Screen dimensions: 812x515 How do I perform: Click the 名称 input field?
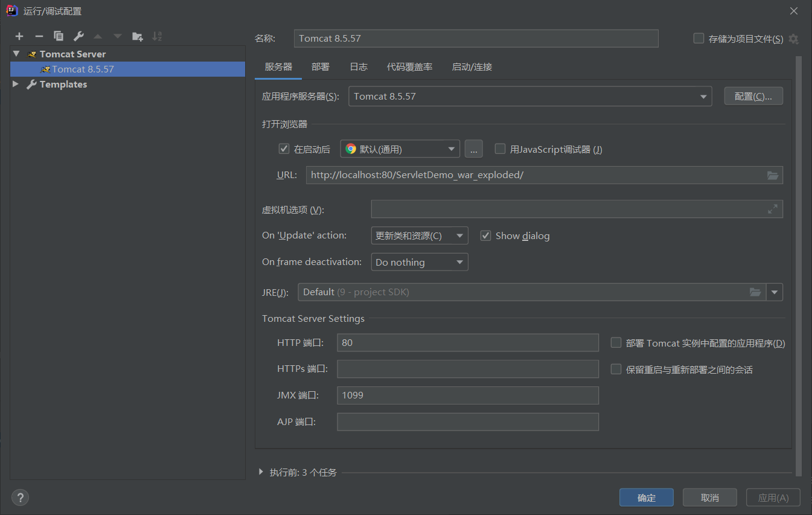click(476, 39)
